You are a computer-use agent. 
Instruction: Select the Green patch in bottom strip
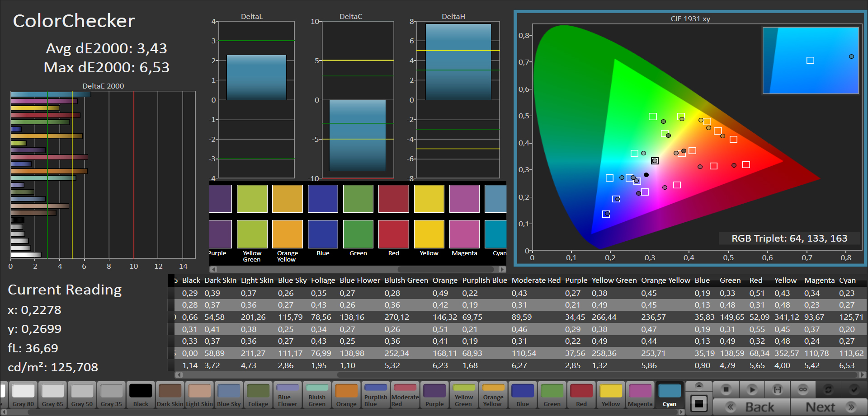(552, 395)
